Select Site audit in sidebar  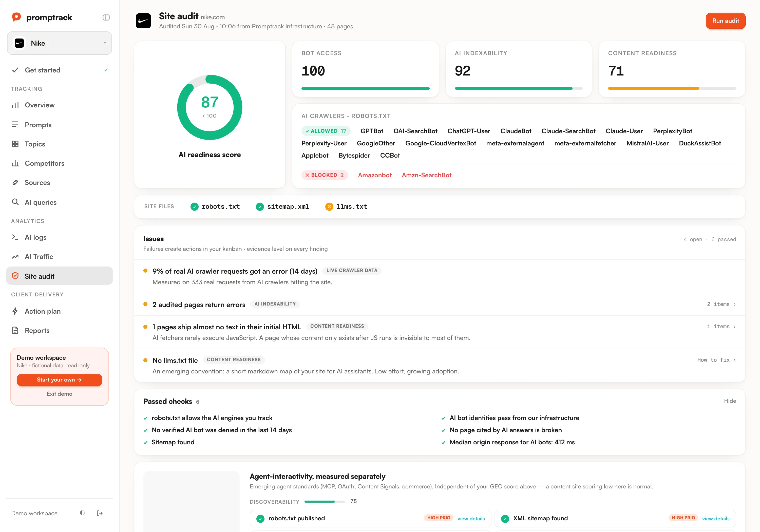(x=60, y=276)
